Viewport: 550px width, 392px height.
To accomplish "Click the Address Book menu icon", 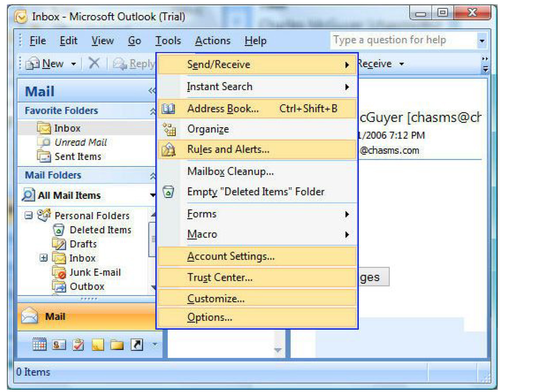I will click(x=169, y=109).
